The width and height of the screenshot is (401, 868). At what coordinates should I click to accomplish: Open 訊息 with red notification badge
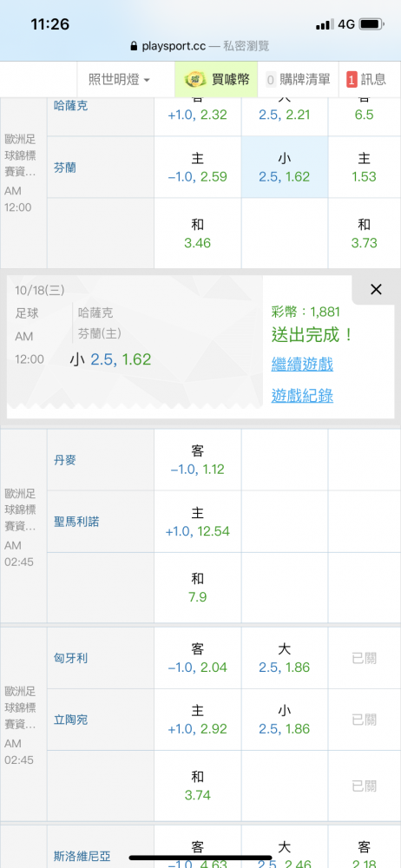click(x=366, y=80)
